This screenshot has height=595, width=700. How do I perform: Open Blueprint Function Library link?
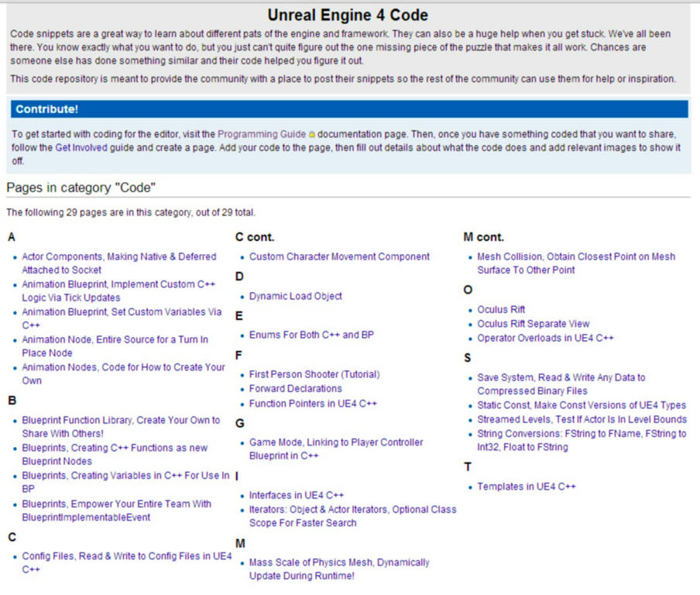coord(121,427)
